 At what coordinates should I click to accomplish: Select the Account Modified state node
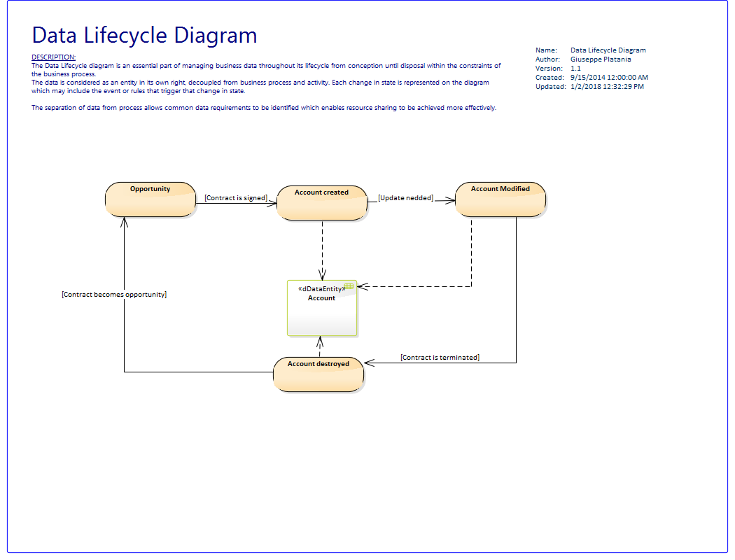500,199
